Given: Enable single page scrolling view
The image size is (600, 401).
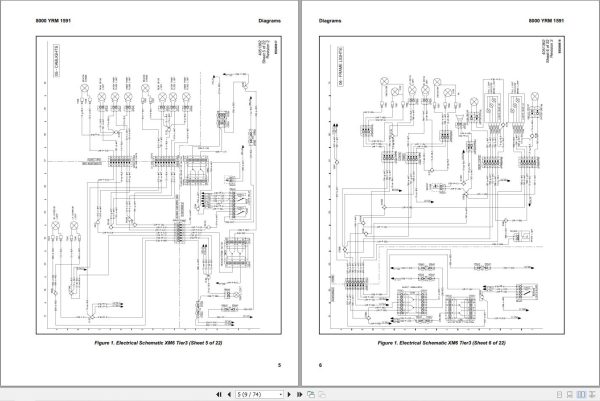Looking at the screenshot, I should point(570,394).
